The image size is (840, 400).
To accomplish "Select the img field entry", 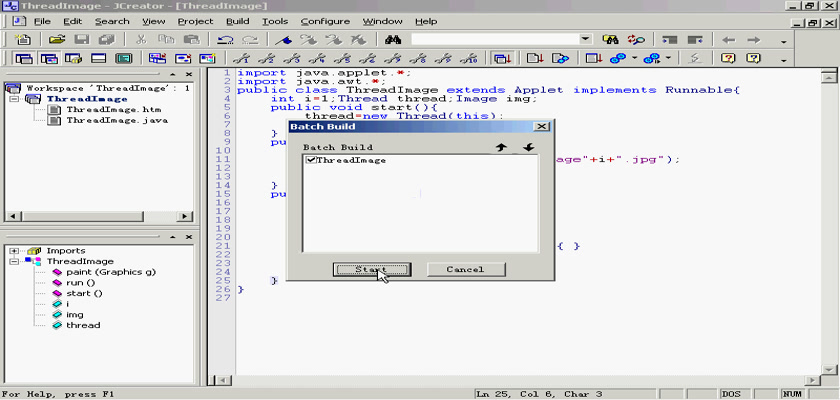I will pyautogui.click(x=74, y=315).
